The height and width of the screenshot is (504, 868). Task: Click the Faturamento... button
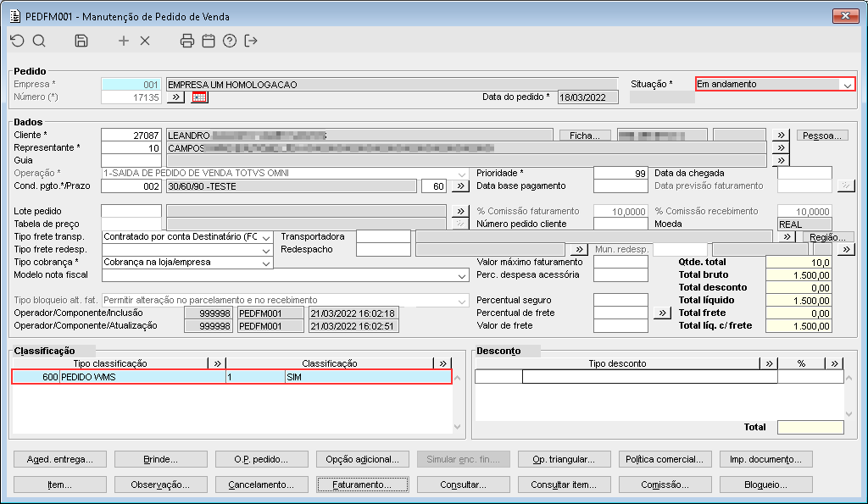pyautogui.click(x=363, y=485)
